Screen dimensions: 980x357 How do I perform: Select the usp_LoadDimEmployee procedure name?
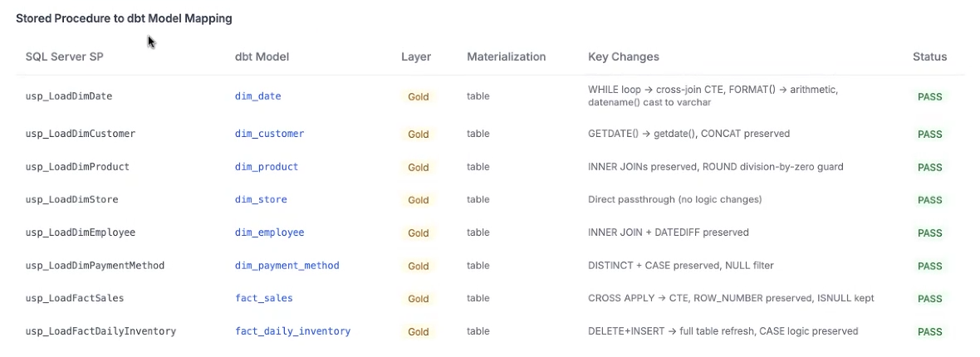(81, 232)
